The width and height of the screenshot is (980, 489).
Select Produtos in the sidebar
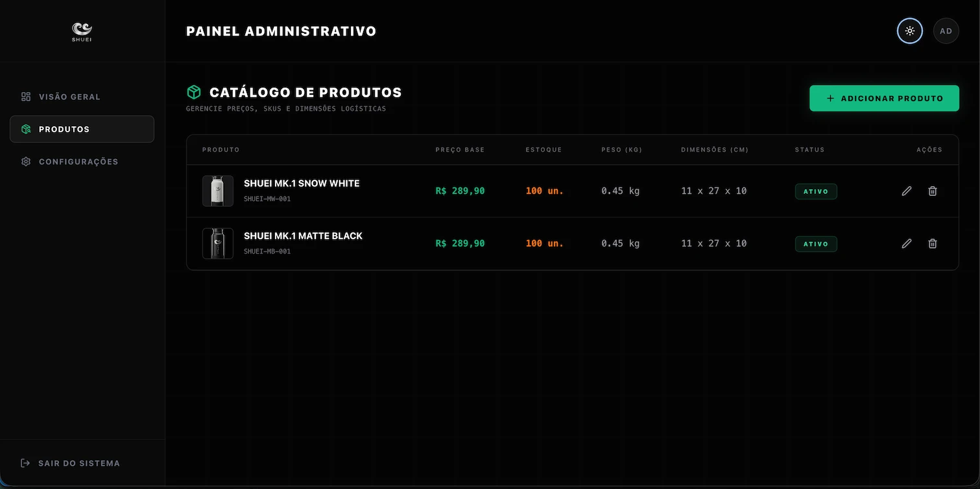click(82, 129)
